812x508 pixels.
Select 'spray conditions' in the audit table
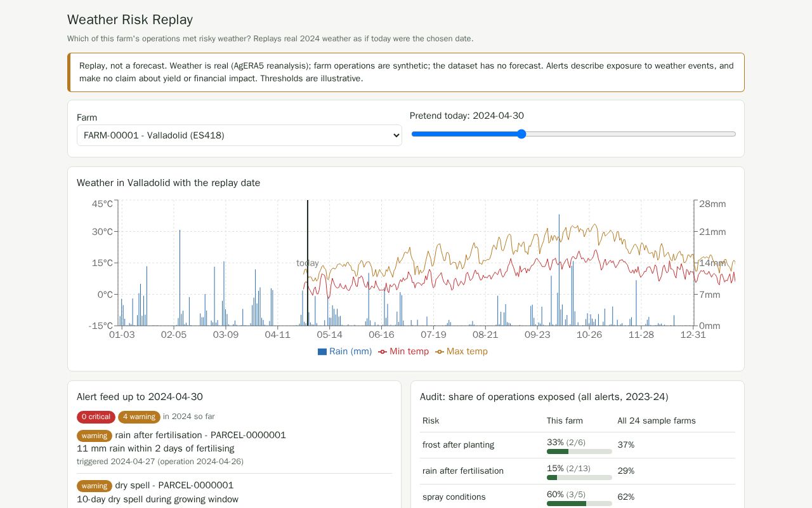pyautogui.click(x=454, y=497)
